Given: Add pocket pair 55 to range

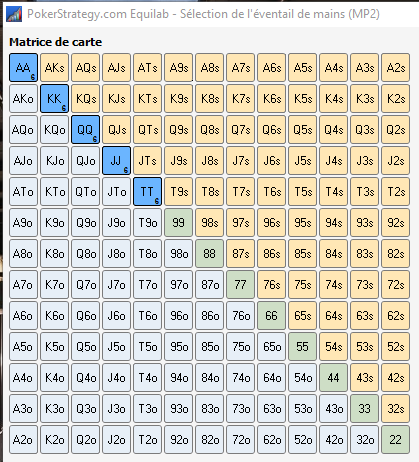Looking at the screenshot, I should pyautogui.click(x=302, y=347).
